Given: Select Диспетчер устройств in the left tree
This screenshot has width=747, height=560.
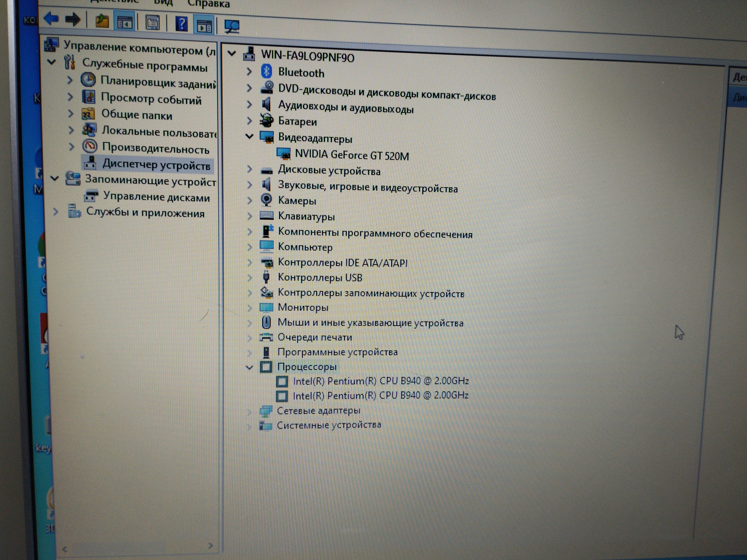Looking at the screenshot, I should 156,164.
